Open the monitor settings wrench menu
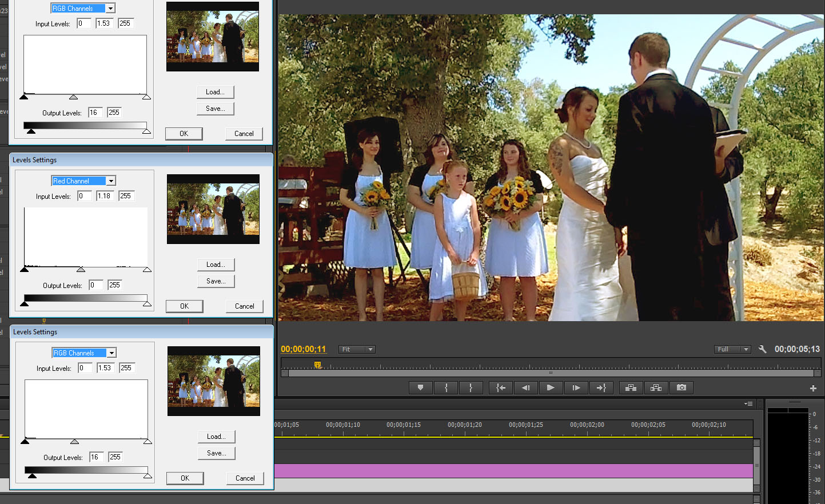Screen dimensions: 825x504 click(762, 349)
